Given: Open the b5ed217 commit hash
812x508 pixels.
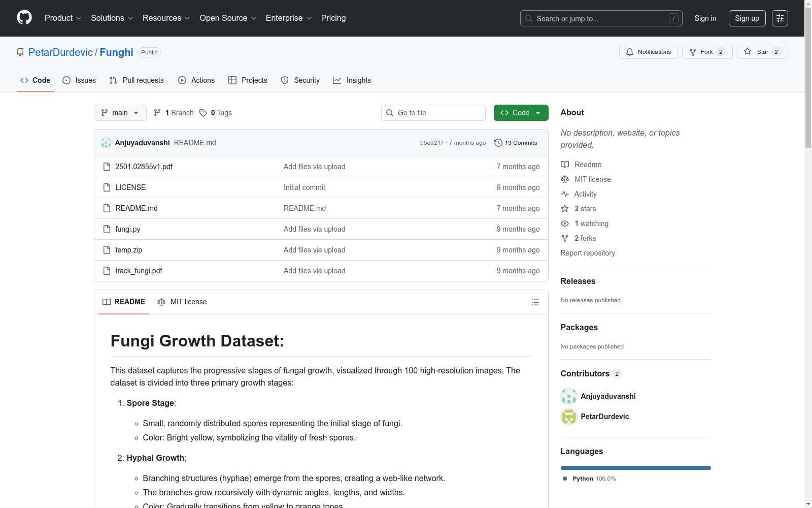Looking at the screenshot, I should coord(432,143).
